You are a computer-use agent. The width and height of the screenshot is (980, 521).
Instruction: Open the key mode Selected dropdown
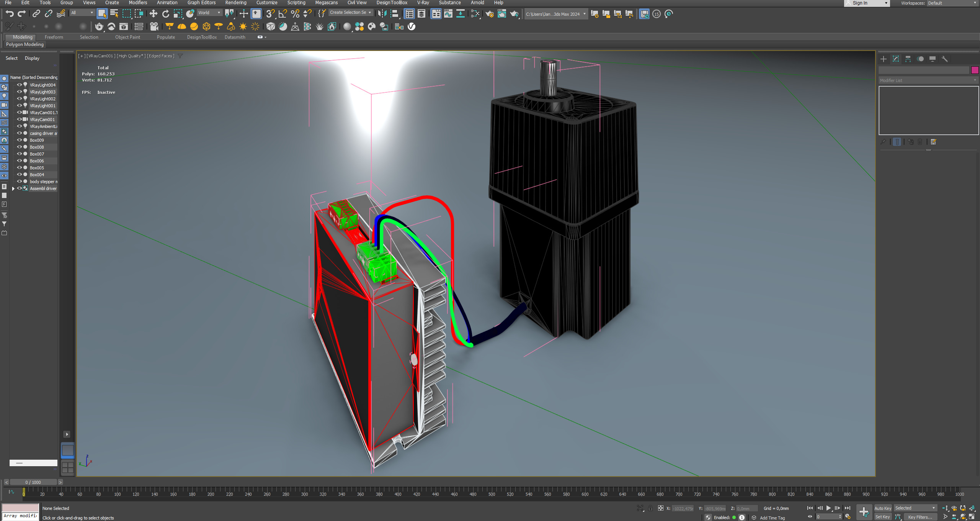pos(915,508)
